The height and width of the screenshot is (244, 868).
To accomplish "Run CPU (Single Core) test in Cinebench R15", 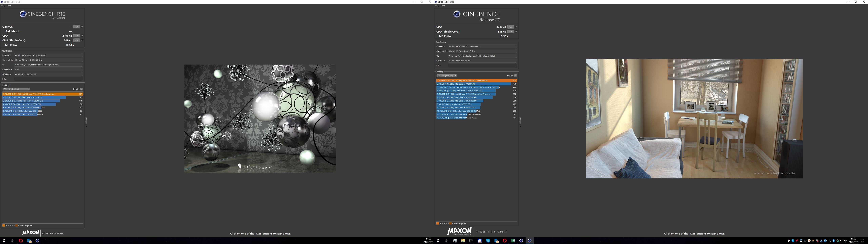I will [76, 40].
